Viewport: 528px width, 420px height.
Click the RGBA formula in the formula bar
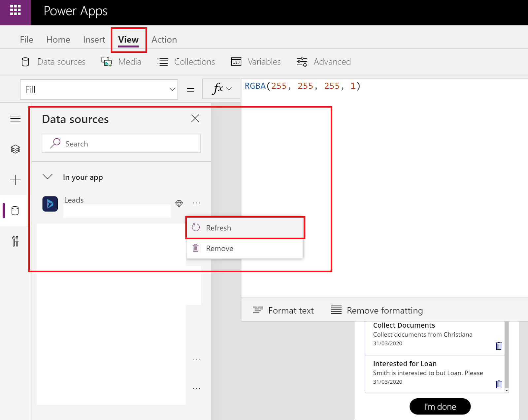pyautogui.click(x=303, y=86)
